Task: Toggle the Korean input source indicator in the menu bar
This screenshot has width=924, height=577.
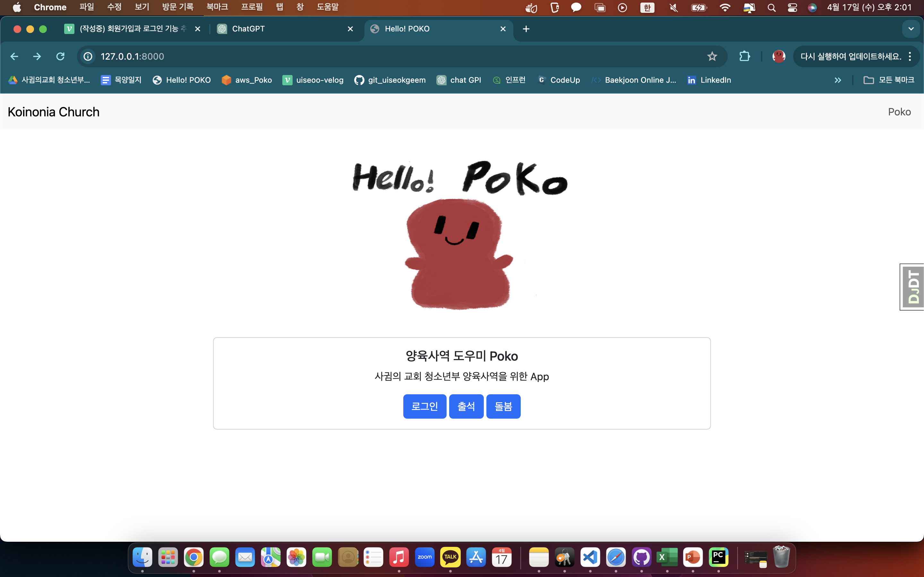Action: [647, 8]
